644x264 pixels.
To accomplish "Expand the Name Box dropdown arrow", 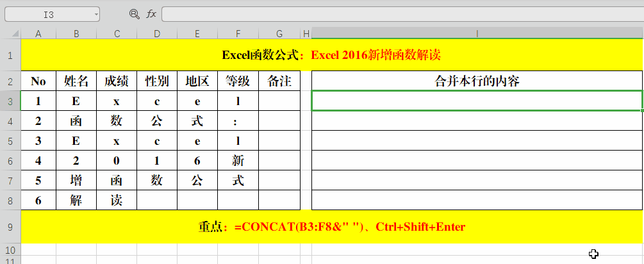I will coord(96,15).
